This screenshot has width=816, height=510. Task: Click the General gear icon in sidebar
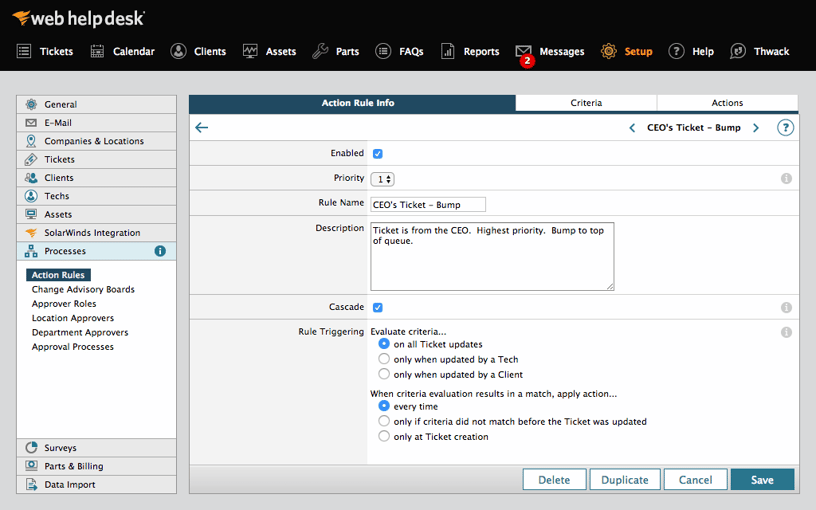tap(31, 104)
